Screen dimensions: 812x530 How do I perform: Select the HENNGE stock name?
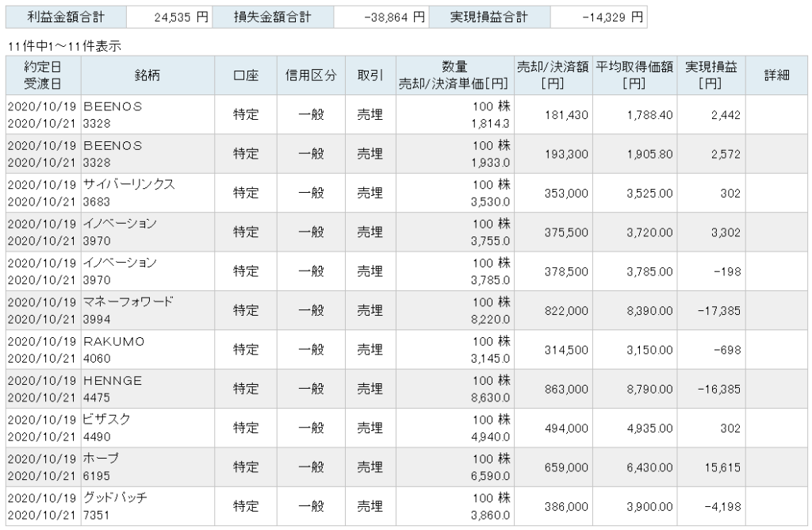(113, 381)
